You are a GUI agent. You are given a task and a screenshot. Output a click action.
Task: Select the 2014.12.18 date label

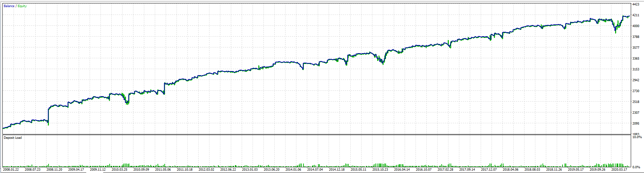point(337,170)
